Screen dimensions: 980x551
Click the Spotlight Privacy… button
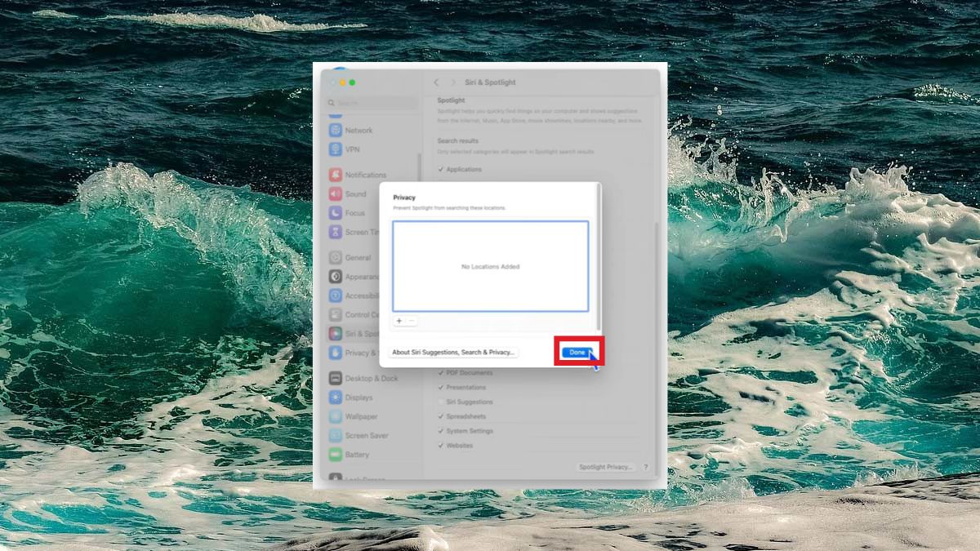(605, 467)
